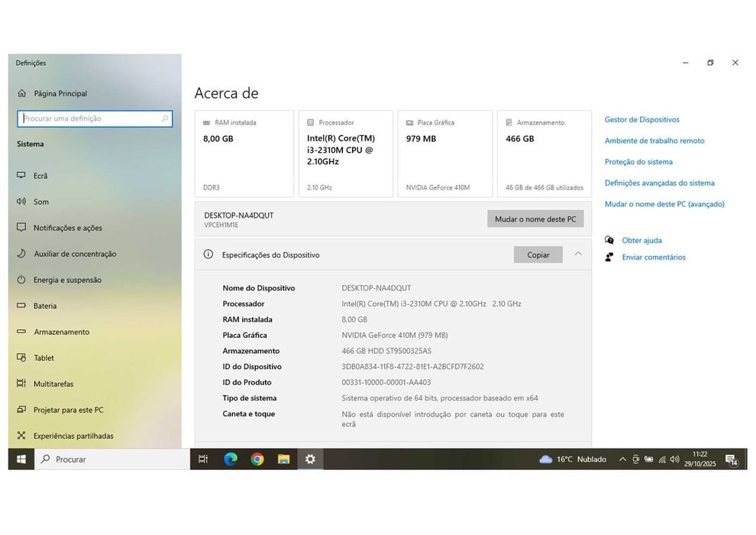Viewport: 756px width, 535px height.
Task: Click Obter ajuda link
Action: pos(641,240)
